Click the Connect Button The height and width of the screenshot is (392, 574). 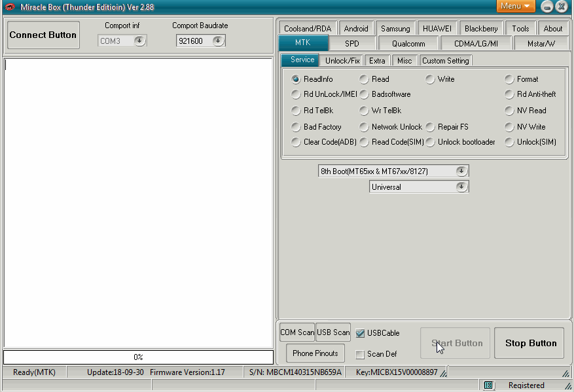(43, 35)
